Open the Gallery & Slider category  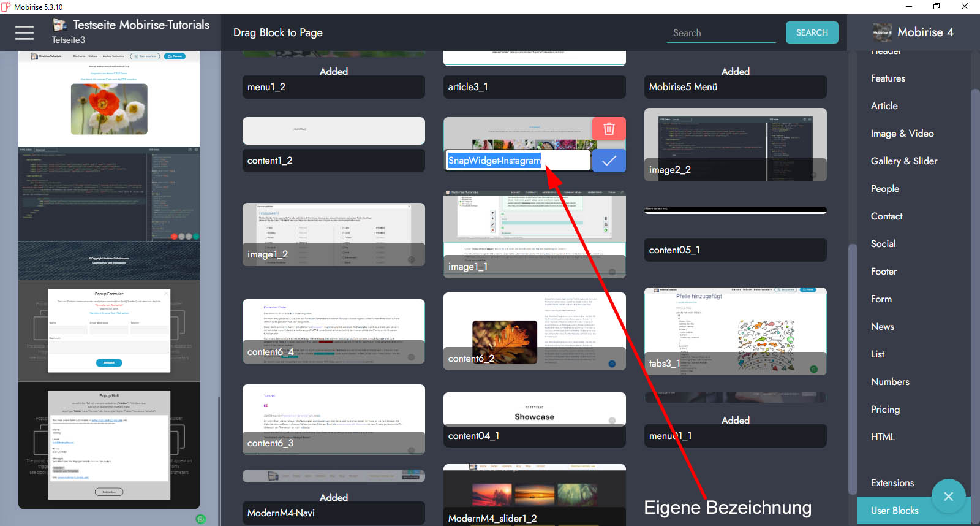tap(904, 161)
